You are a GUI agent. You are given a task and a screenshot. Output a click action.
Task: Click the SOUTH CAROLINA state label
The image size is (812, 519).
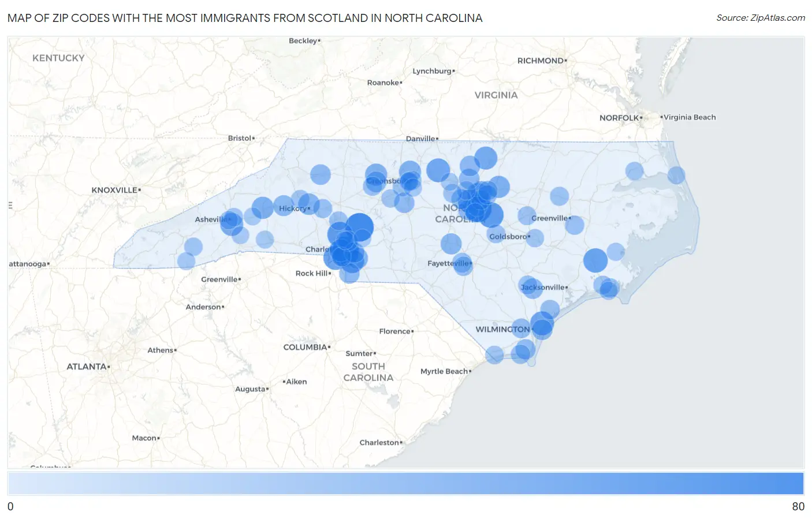click(x=368, y=372)
